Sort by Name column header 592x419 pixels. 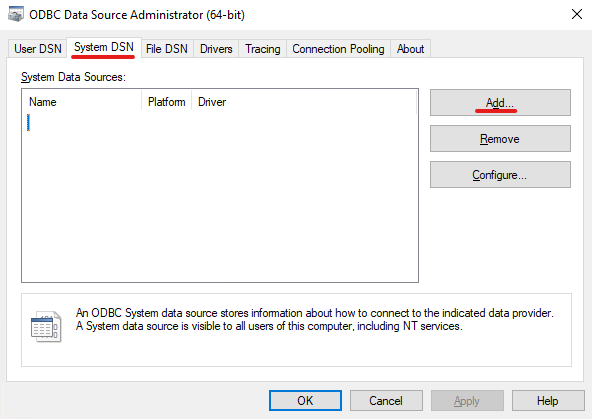click(82, 102)
